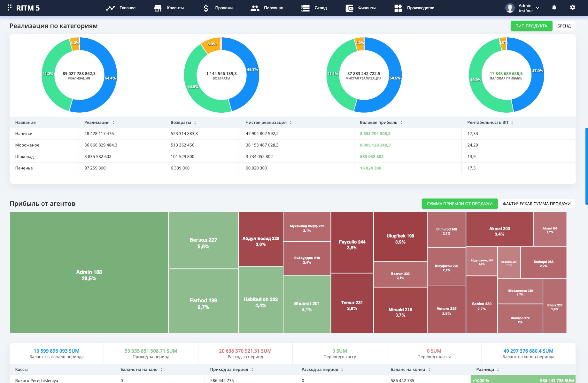
Task: Sort by Баланс на начало arrows
Action: pyautogui.click(x=161, y=370)
